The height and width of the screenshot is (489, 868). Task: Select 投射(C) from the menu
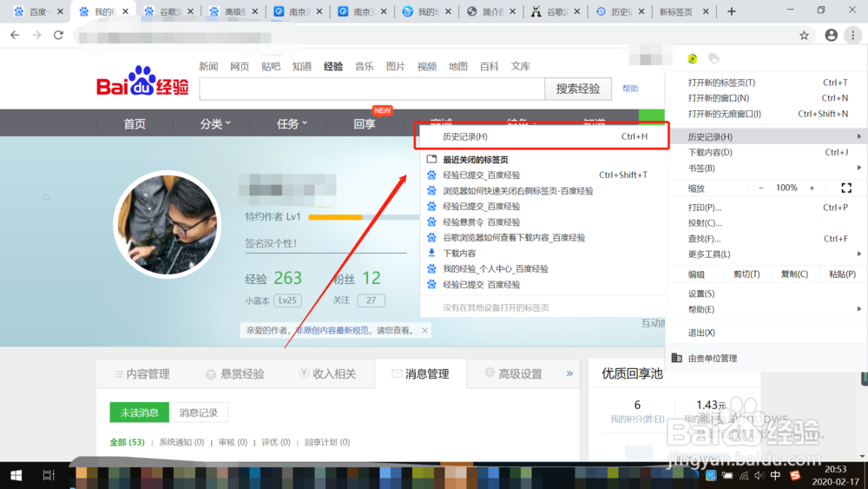coord(767,223)
